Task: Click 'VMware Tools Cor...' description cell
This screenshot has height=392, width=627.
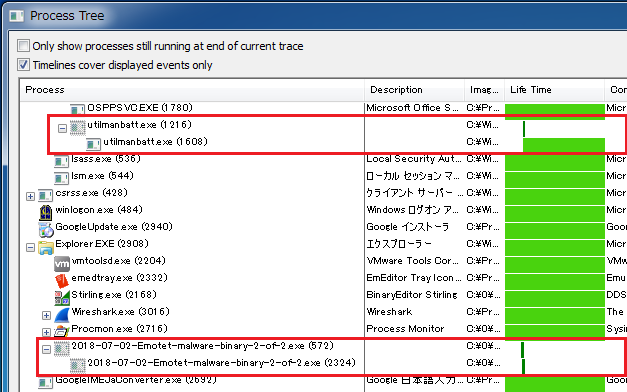Action: pos(414,261)
